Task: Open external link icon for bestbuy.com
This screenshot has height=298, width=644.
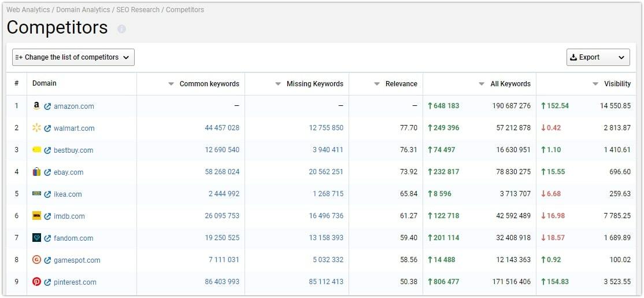Action: 47,150
